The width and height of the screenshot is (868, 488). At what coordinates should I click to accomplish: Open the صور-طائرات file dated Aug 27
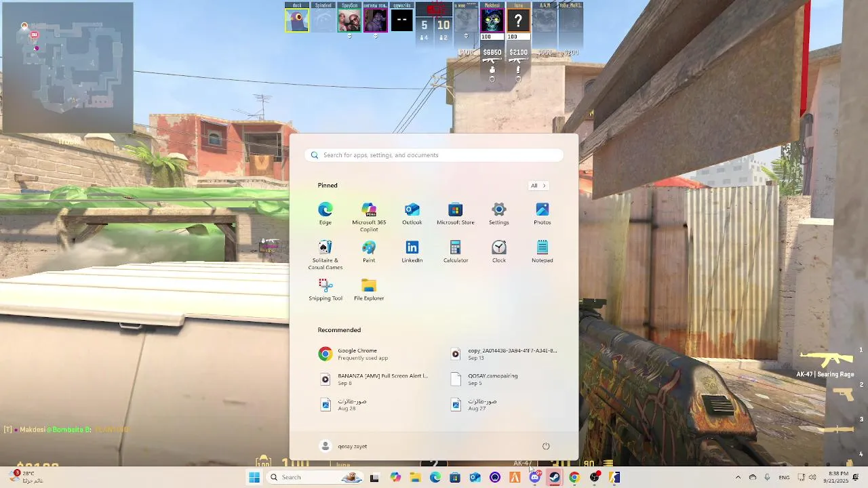[505, 405]
